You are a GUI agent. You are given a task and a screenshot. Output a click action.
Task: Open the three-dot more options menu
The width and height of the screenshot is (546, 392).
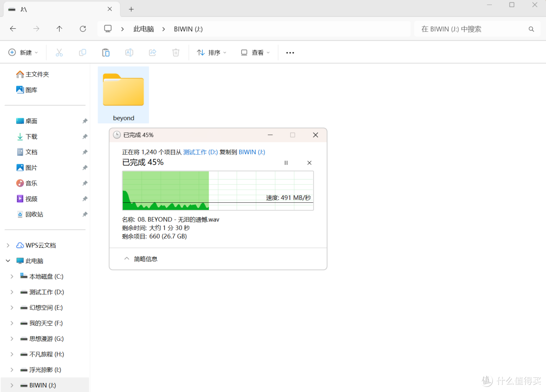[x=290, y=53]
